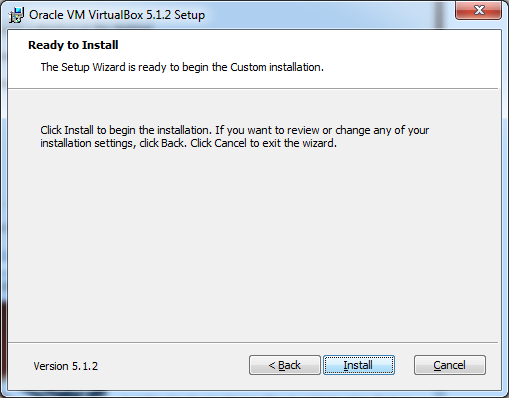Click the installation settings, click Back text line
The image size is (509, 398).
click(x=188, y=143)
